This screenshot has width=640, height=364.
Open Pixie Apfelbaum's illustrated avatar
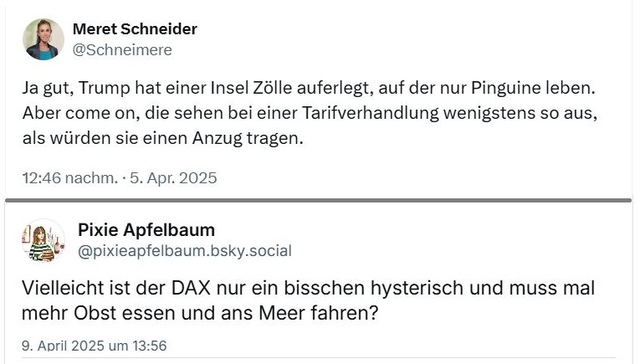tap(43, 240)
